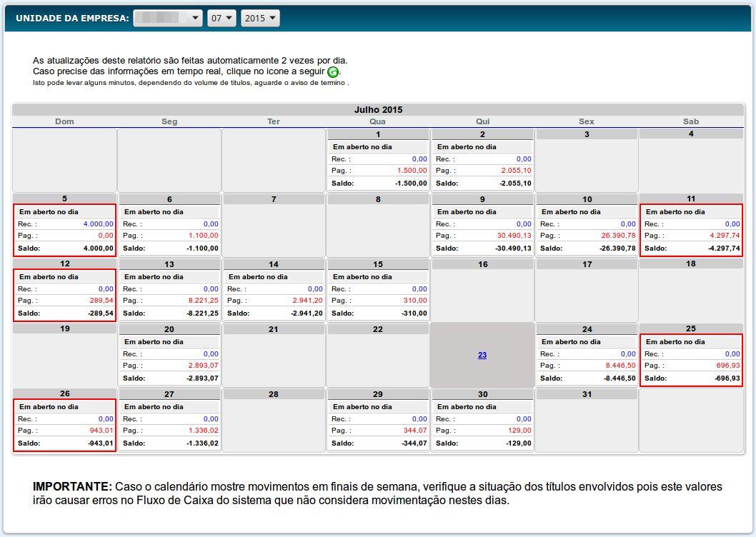Select the 1.100,00 Pag. value on day 6
The width and height of the screenshot is (756, 537).
coord(204,236)
